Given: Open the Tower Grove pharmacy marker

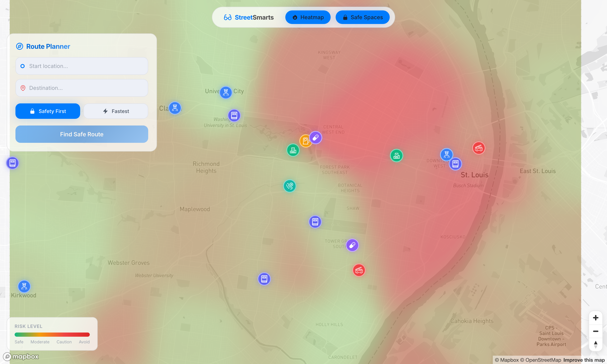Looking at the screenshot, I should tap(352, 245).
